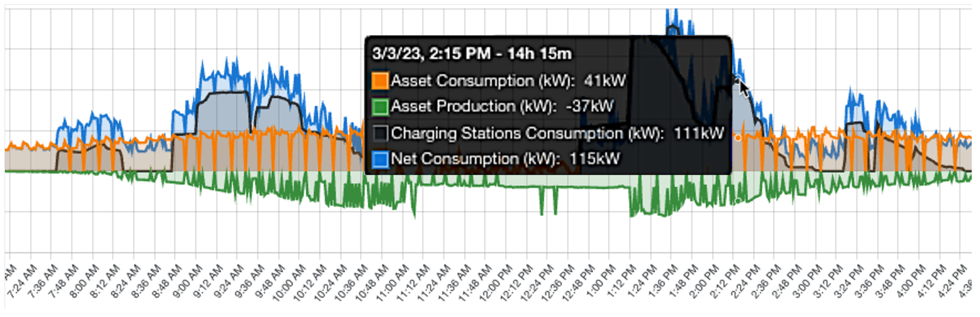Click the 10:48 AM time axis label
Screen dimensions: 980x317
[371, 282]
